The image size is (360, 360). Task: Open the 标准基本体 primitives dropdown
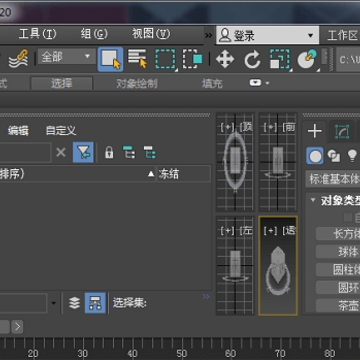pos(333,179)
